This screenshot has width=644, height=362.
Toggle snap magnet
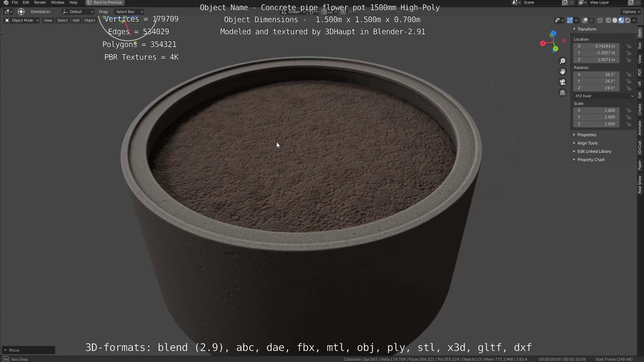[324, 12]
